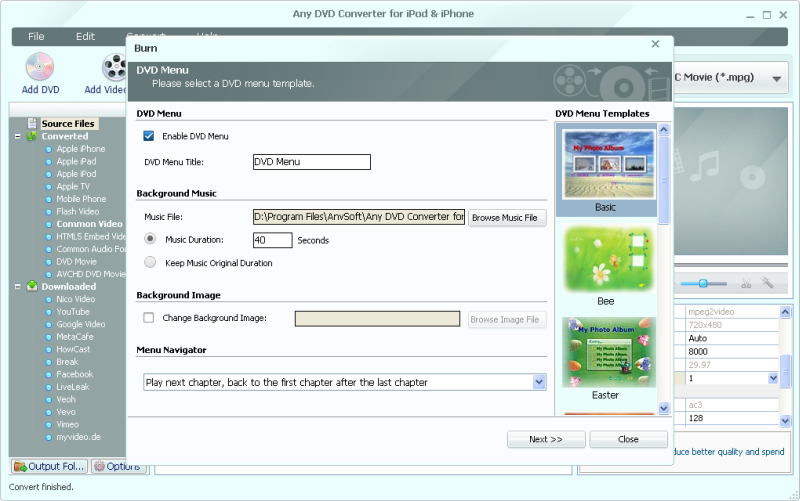800x501 pixels.
Task: Click the 128 audio bitrate cell
Action: coord(732,418)
